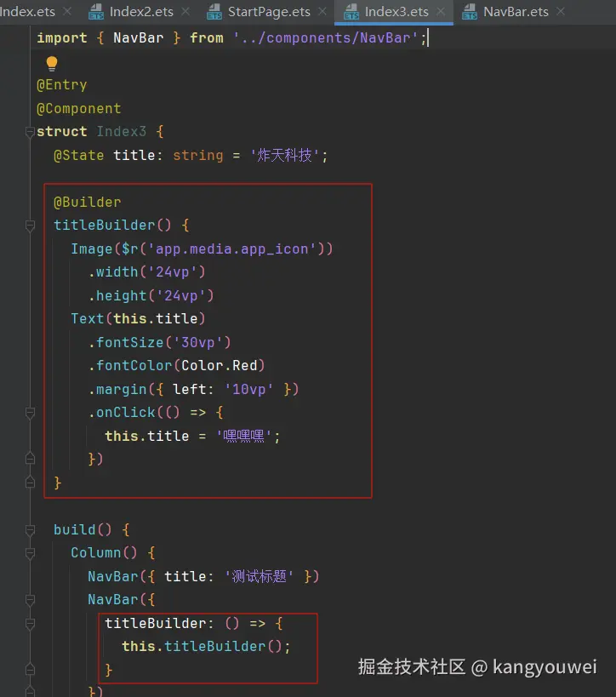Image resolution: width=616 pixels, height=697 pixels.
Task: Click the .margin left '10vp' value
Action: [x=249, y=390]
